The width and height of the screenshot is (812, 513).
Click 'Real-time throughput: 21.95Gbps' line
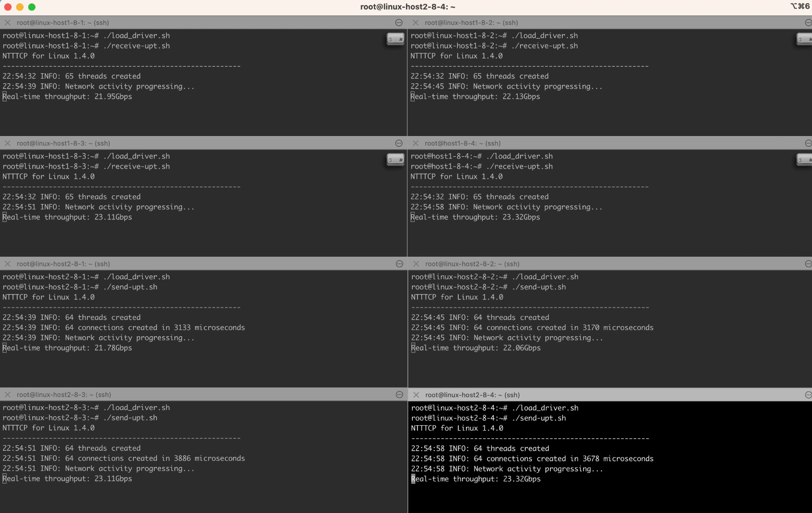67,96
